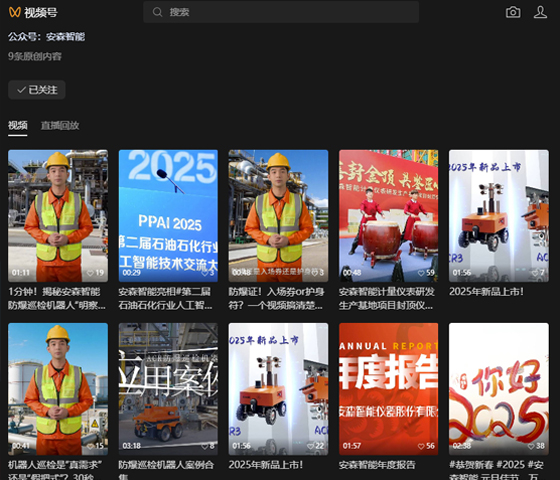This screenshot has height=480, width=560.
Task: Focus the 搜索 search field
Action: coord(281,12)
